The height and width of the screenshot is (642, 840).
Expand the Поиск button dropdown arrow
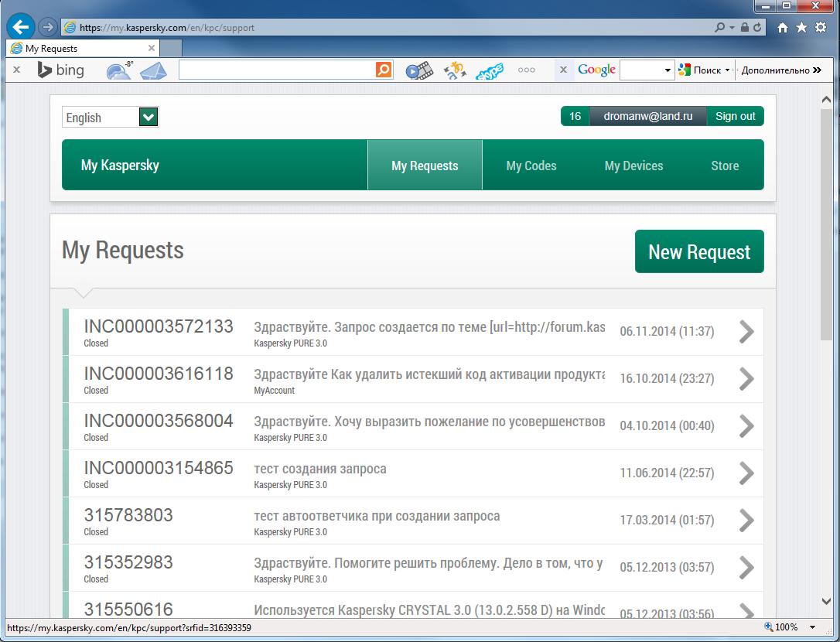pos(728,70)
